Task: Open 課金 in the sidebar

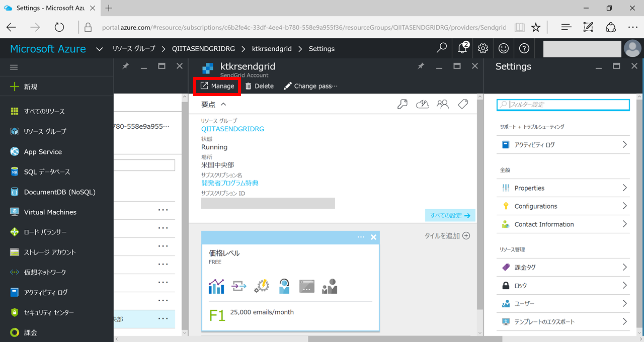Action: pos(57,332)
